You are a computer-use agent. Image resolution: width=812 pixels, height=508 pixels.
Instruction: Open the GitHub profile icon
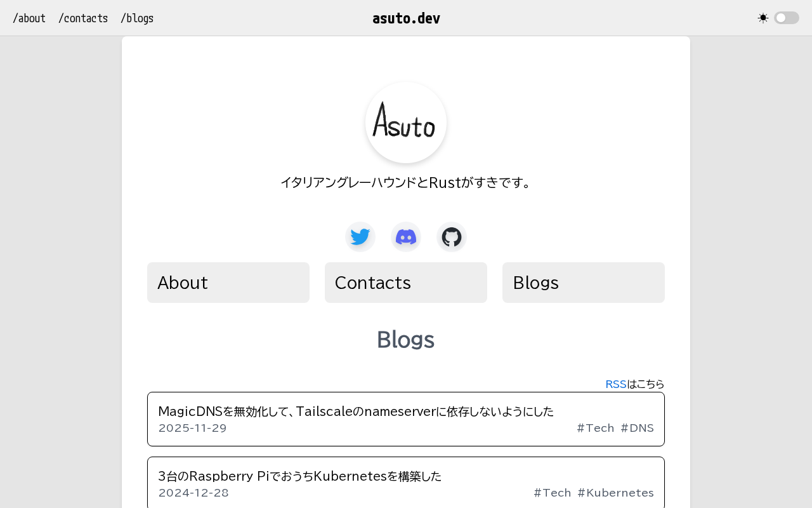[452, 237]
